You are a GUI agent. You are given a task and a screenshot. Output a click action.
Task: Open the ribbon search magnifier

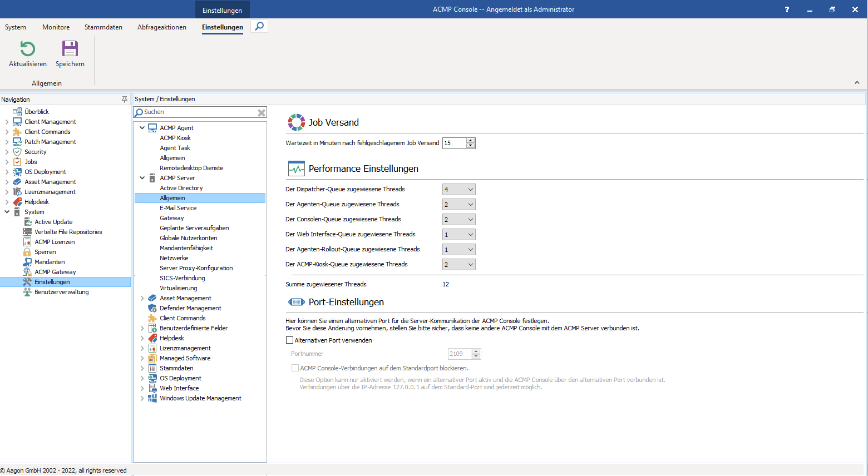click(259, 26)
